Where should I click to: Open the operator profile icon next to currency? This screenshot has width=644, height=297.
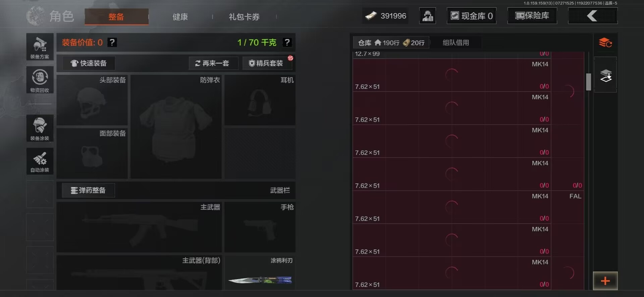[428, 16]
